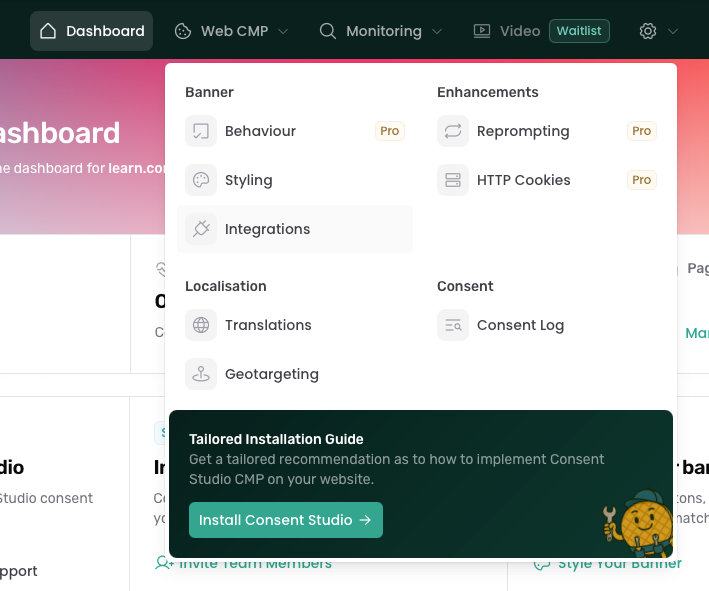Screen dimensions: 709x591
Task: Select Geotargeting menu entry
Action: [295, 374]
